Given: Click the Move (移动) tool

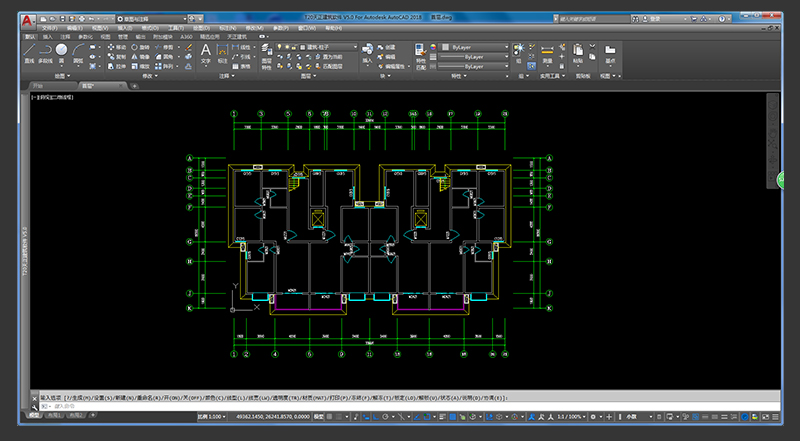Looking at the screenshot, I should [x=117, y=47].
